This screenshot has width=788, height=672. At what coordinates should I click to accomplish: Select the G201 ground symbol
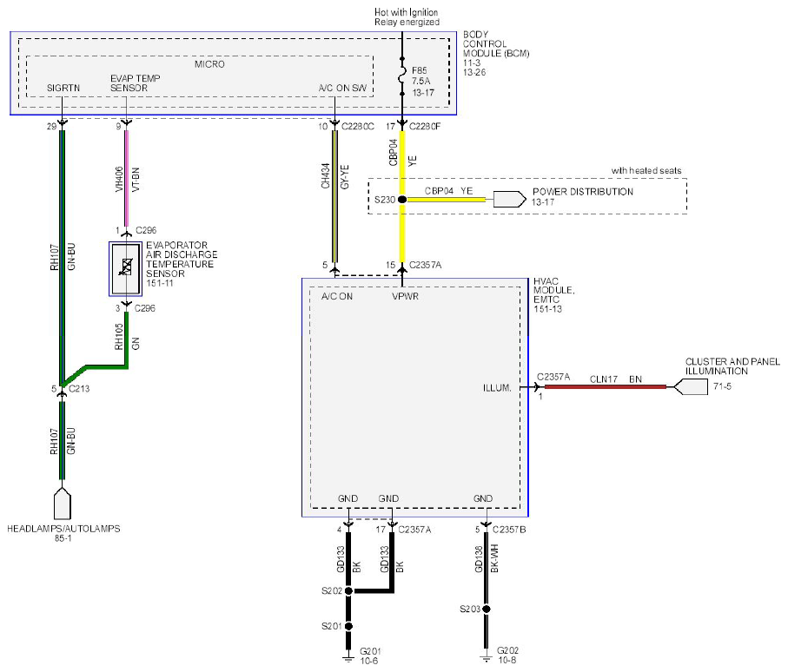[x=348, y=659]
